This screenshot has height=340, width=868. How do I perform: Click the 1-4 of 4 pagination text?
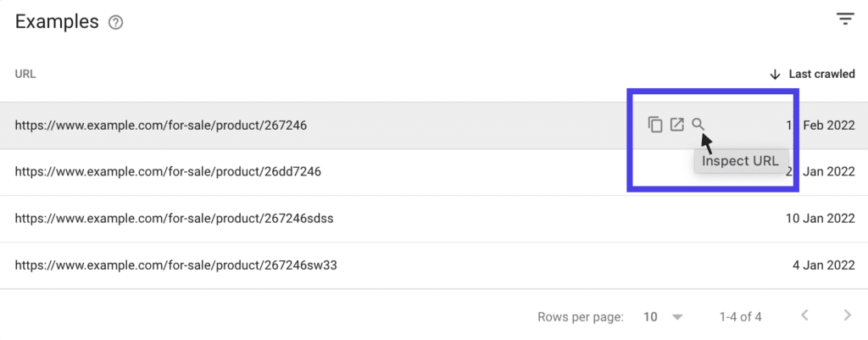[x=740, y=317]
